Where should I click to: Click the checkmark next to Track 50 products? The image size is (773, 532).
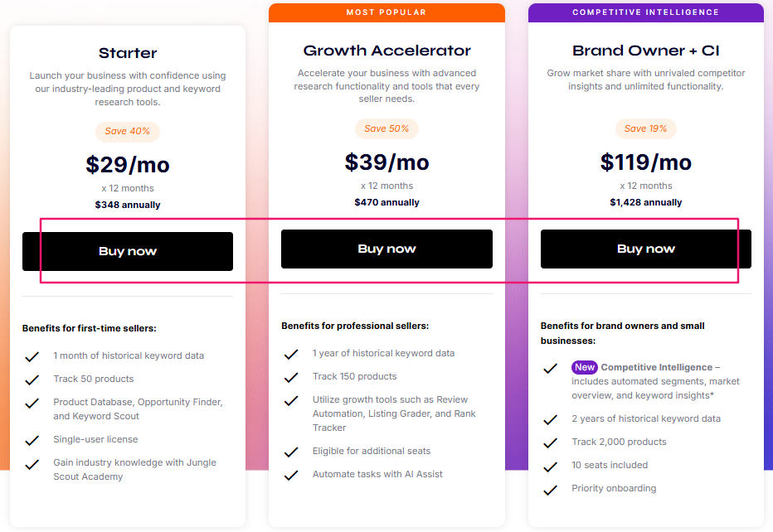point(32,380)
